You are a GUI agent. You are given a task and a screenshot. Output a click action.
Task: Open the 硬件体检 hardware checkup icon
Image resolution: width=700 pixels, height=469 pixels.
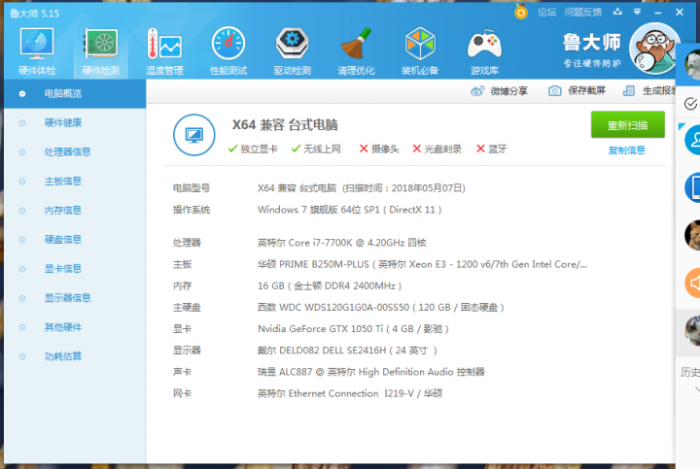point(37,47)
